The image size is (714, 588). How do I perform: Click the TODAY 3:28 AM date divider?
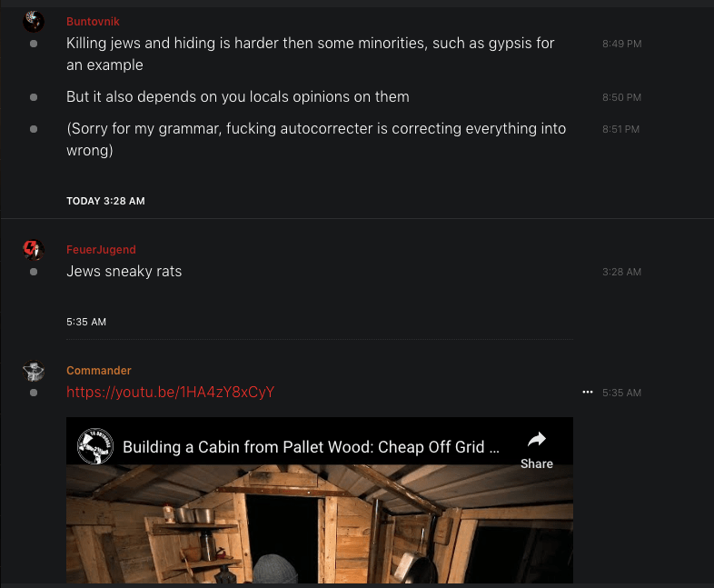click(105, 201)
